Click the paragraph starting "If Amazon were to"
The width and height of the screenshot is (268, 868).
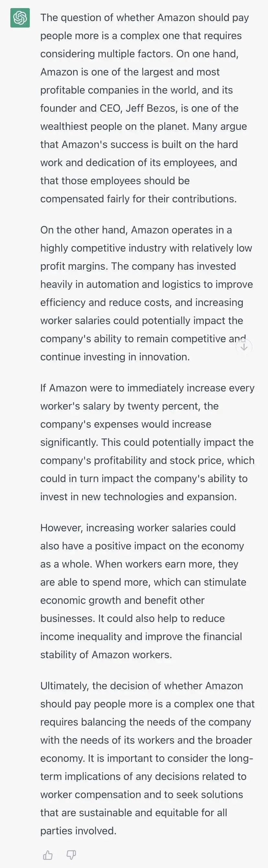tap(148, 442)
